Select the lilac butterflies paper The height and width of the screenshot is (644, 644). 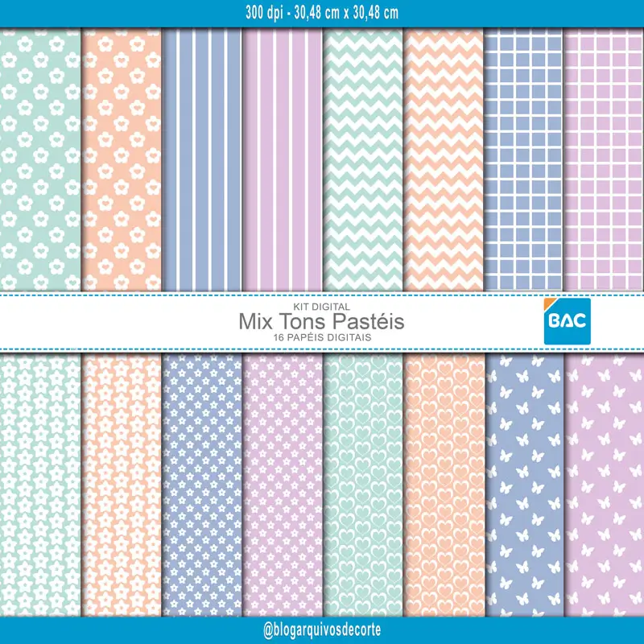(x=605, y=485)
